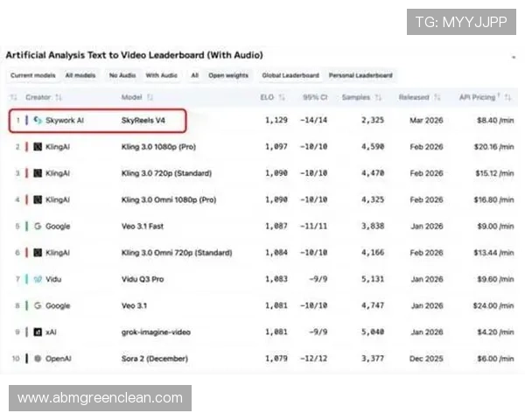Click the Vidu logo icon

37,279
